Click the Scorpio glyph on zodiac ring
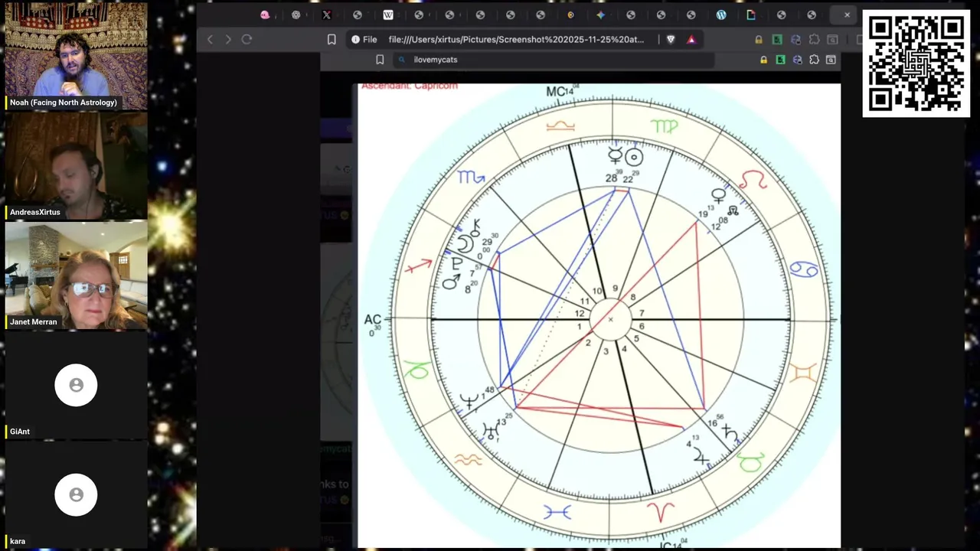This screenshot has width=980, height=551. [471, 178]
